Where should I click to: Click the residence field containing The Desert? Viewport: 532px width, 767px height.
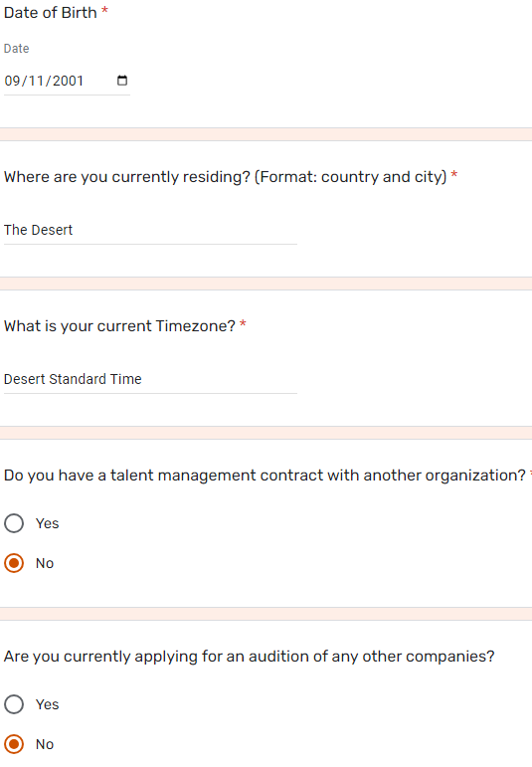coord(150,230)
